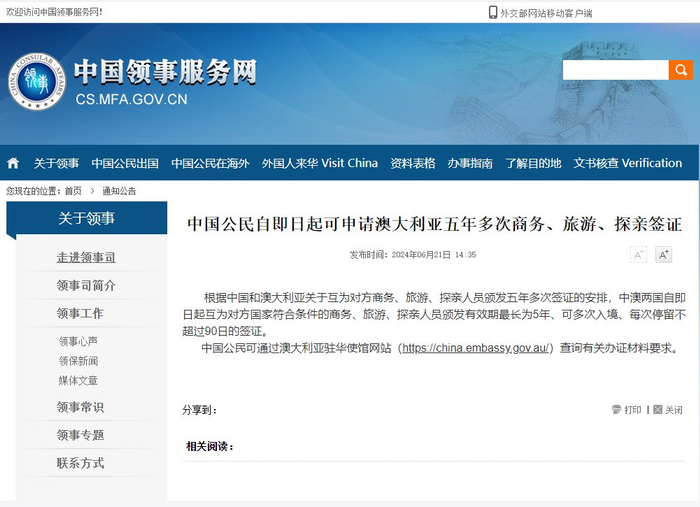
Task: Click the 外交部网站移动客户端 link
Action: [546, 13]
